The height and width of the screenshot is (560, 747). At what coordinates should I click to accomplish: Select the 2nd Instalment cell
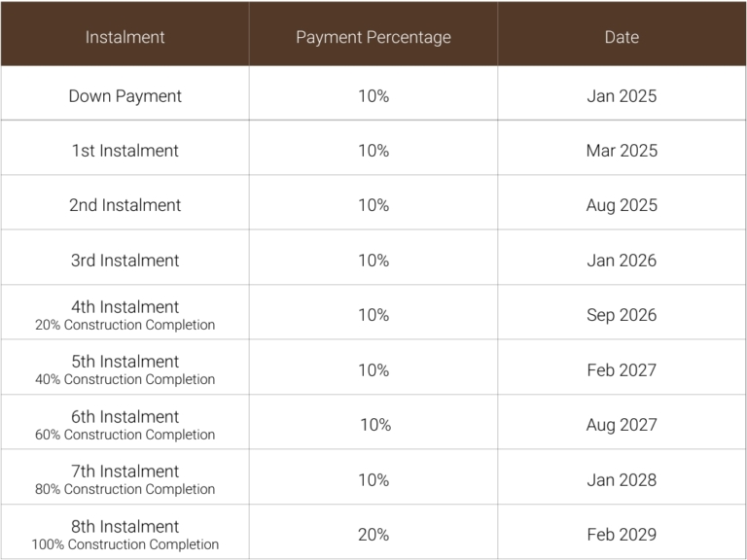point(124,205)
